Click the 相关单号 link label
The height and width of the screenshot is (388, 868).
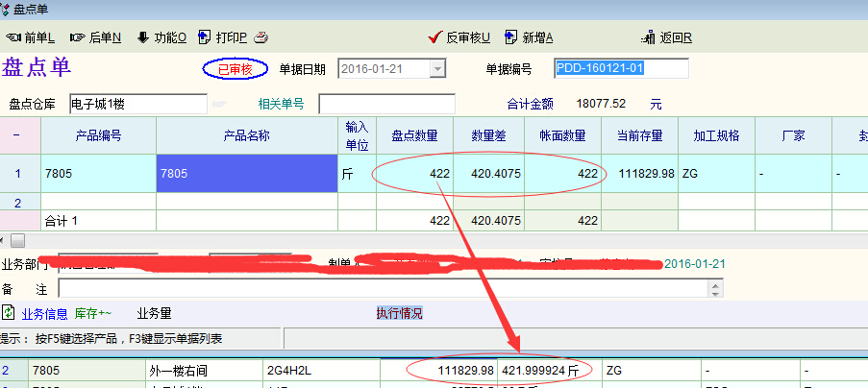point(281,104)
